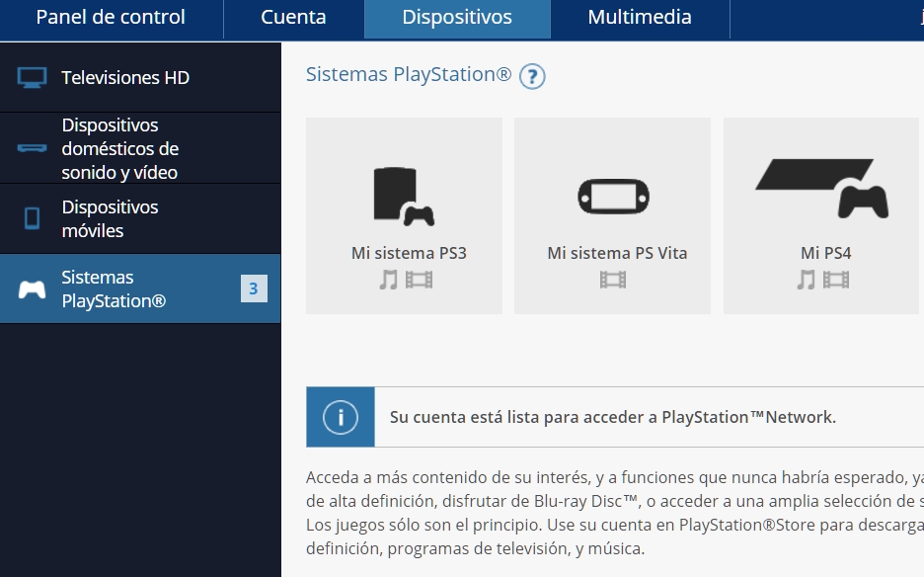Click the blue information circle icon
924x577 pixels.
click(341, 417)
